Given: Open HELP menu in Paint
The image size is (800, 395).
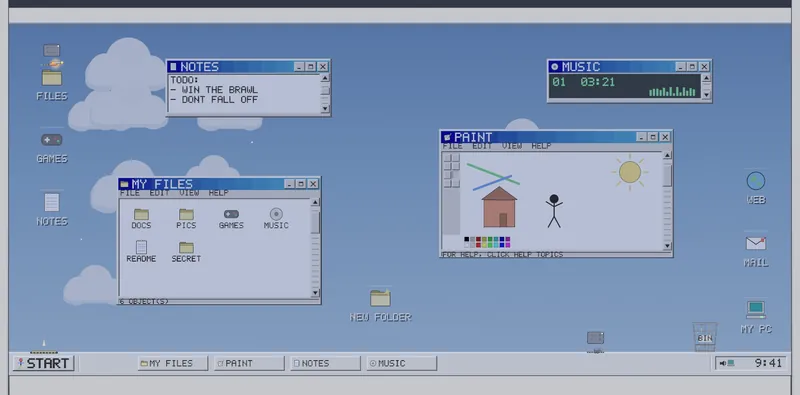Looking at the screenshot, I should [x=541, y=146].
